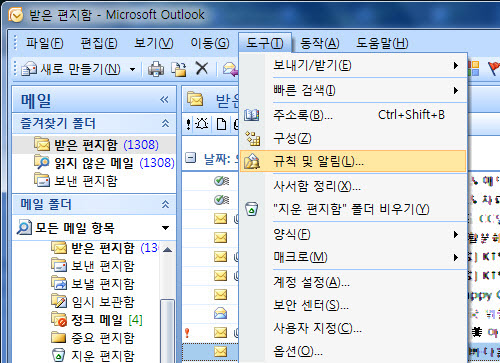Click the inbox folder icon in message list header

pyautogui.click(x=195, y=99)
